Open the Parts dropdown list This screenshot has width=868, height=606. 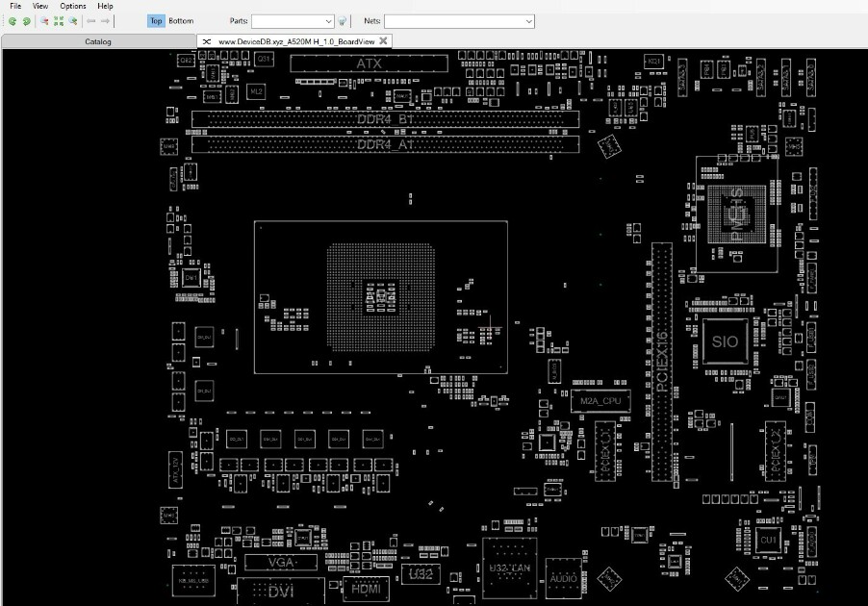pos(328,21)
